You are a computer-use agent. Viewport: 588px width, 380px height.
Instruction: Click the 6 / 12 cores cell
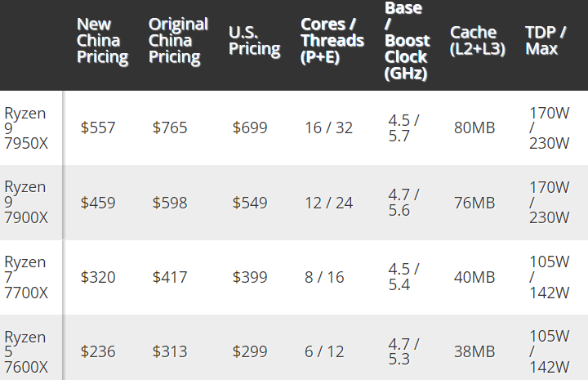[324, 352]
